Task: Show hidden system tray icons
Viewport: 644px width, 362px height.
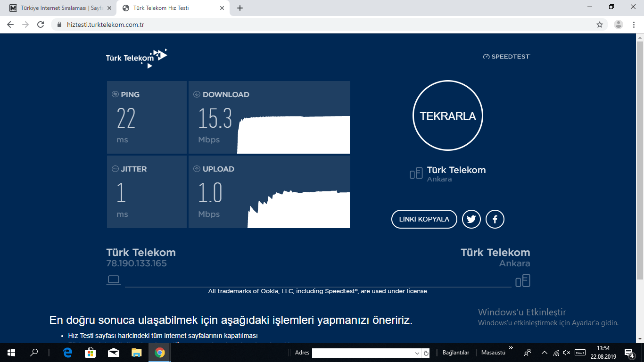Action: [x=545, y=353]
